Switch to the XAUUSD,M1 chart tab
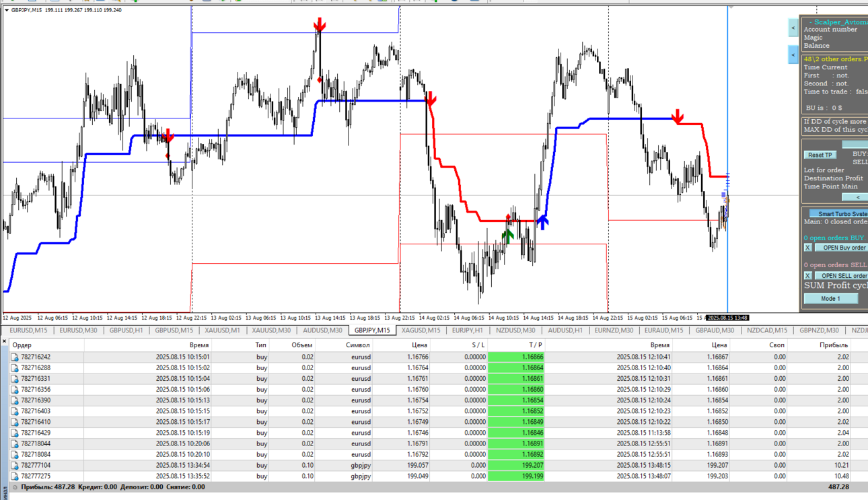 (222, 330)
